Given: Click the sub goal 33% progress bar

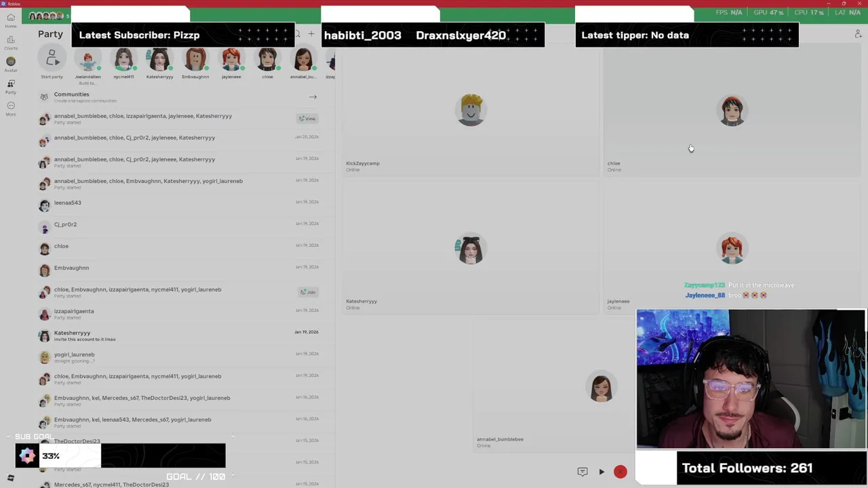Looking at the screenshot, I should [121, 456].
